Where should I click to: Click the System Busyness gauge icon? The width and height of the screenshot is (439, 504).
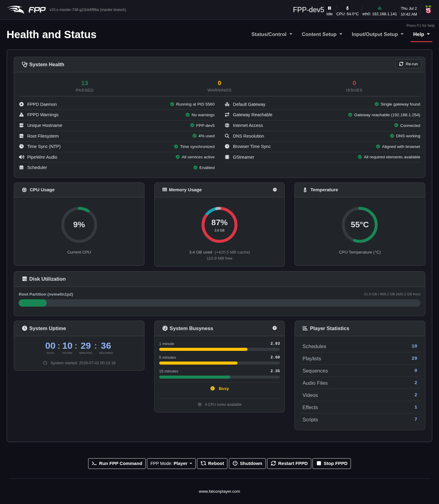point(165,328)
